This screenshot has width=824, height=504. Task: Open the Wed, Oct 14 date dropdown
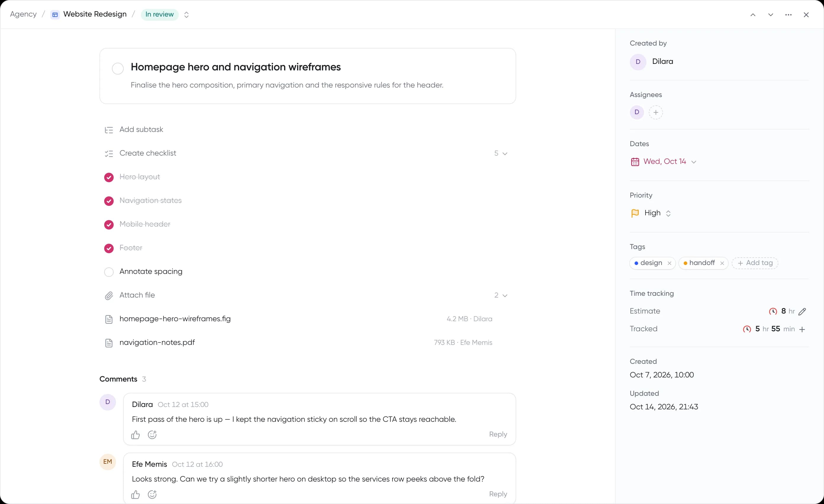pyautogui.click(x=693, y=162)
